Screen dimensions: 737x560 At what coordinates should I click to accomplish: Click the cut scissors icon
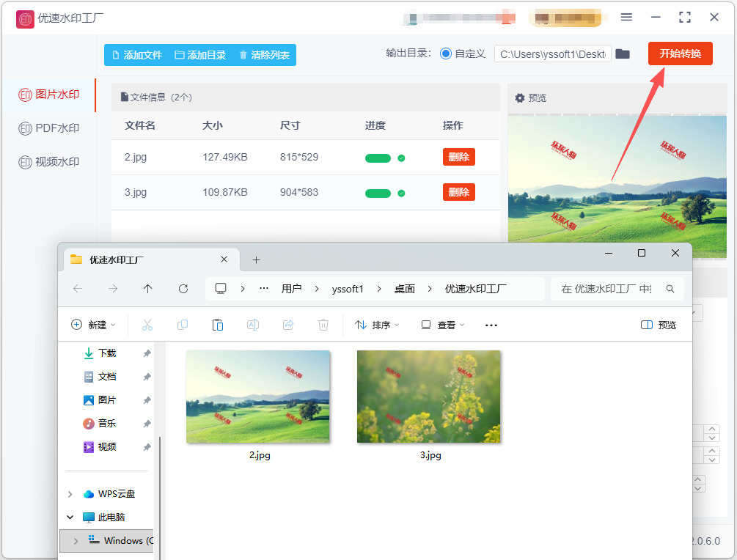[x=147, y=325]
